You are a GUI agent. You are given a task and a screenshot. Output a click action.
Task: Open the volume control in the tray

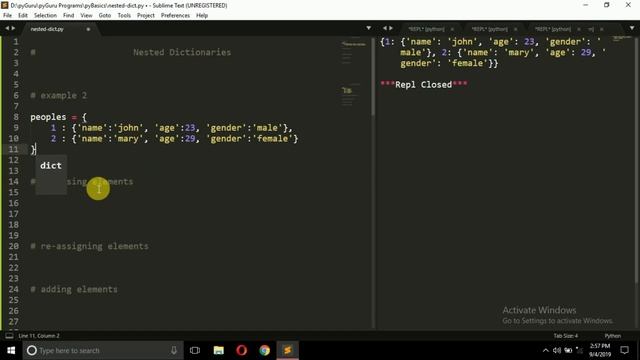[x=557, y=350]
